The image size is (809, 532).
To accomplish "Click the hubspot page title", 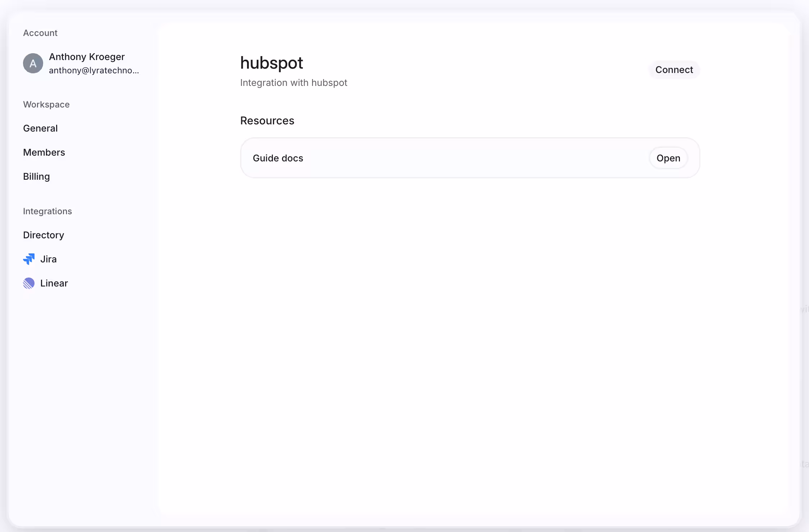I will [x=271, y=63].
